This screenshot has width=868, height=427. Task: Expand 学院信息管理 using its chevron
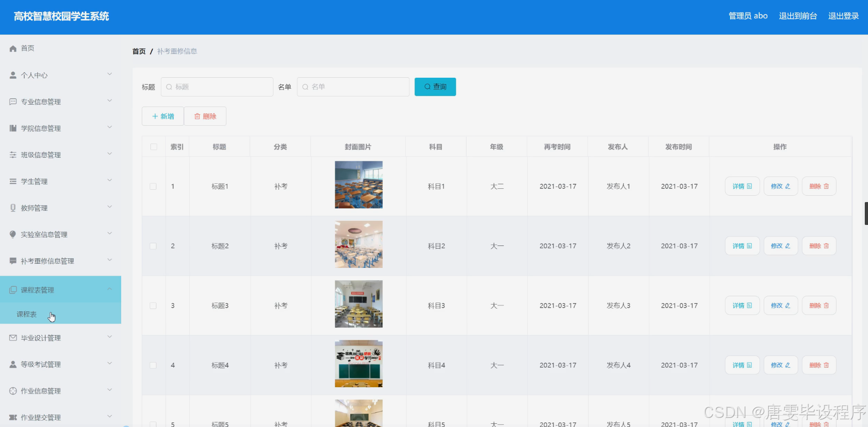tap(109, 127)
